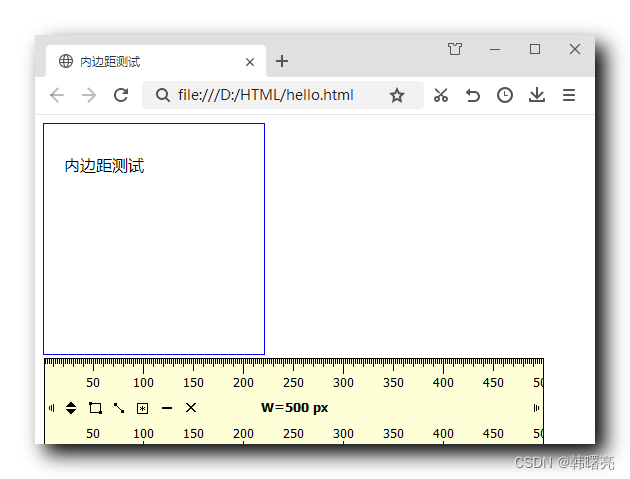The image size is (630, 479).
Task: Click the 400 mark on the ruler's top scale
Action: [443, 382]
